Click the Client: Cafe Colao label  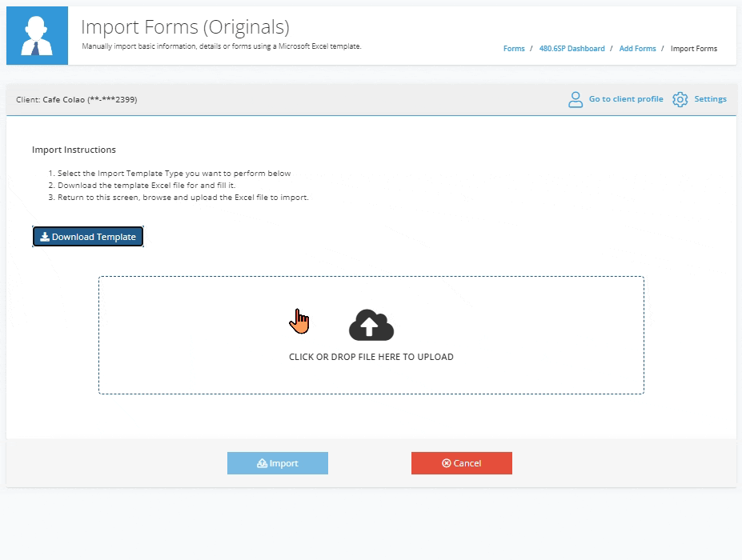pos(77,100)
